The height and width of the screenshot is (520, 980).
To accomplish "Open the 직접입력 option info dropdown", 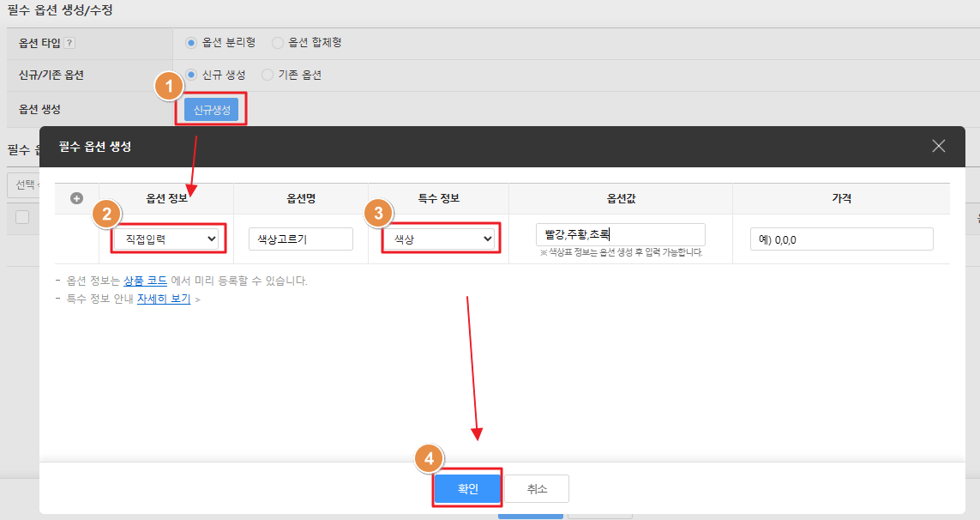I will click(166, 239).
